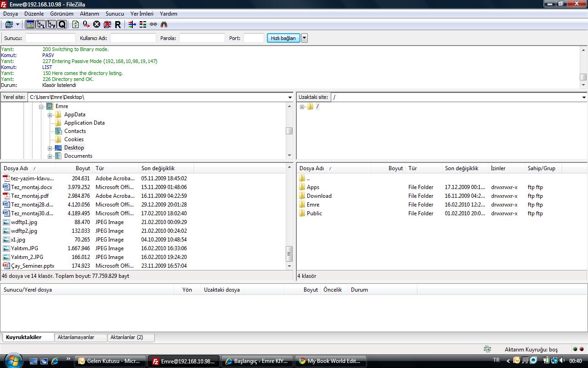Click the volume speaker tray icon
Image resolution: width=588 pixels, height=368 pixels.
pyautogui.click(x=562, y=361)
